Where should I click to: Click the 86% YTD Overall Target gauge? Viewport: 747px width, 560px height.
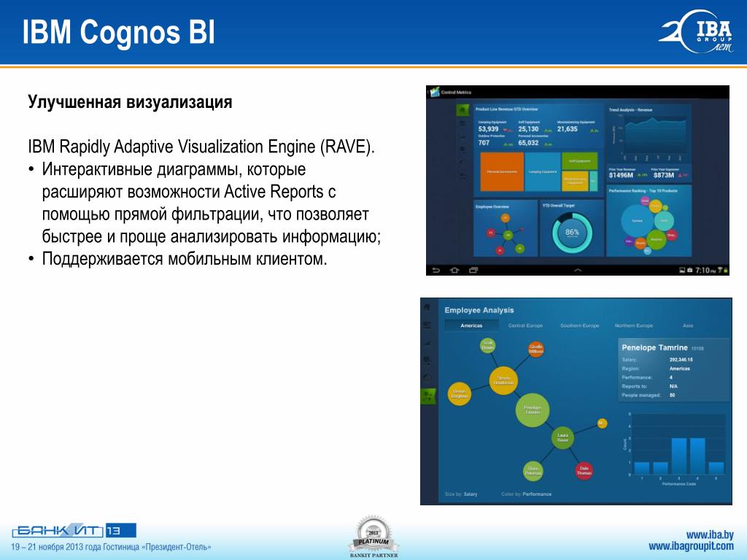572,233
